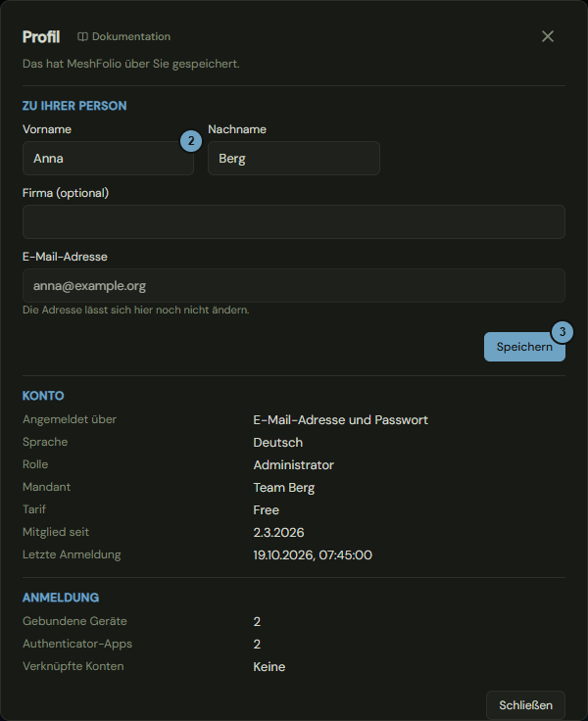Click the subtitle 'Das hat MeshFolio über Sie gespeichert.'
The image size is (588, 721).
click(131, 64)
